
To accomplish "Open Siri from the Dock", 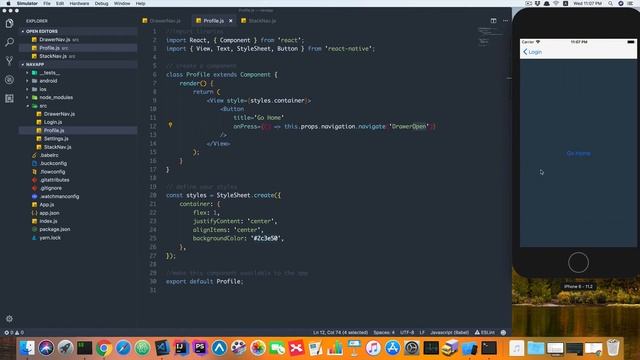I will 46,348.
